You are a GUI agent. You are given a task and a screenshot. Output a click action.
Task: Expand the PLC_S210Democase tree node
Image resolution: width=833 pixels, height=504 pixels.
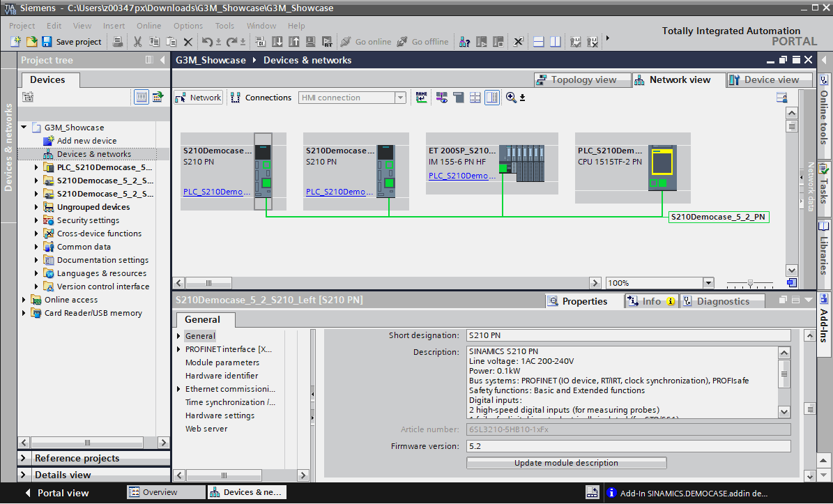(37, 167)
